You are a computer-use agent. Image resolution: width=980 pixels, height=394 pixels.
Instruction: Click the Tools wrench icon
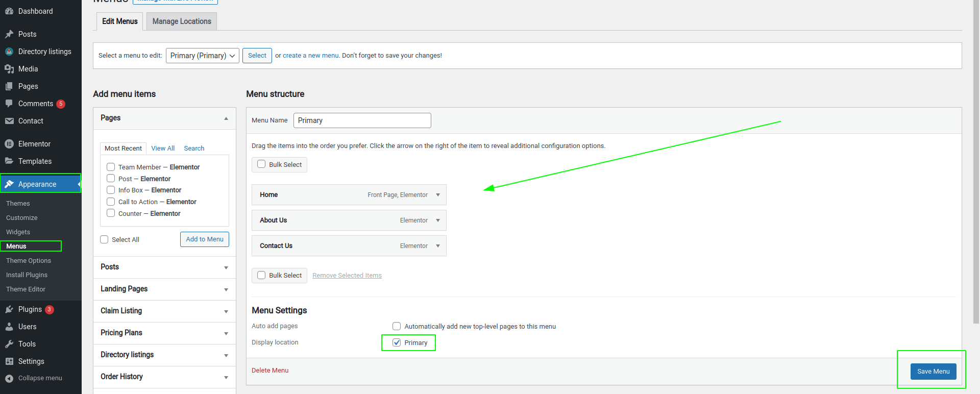point(9,344)
